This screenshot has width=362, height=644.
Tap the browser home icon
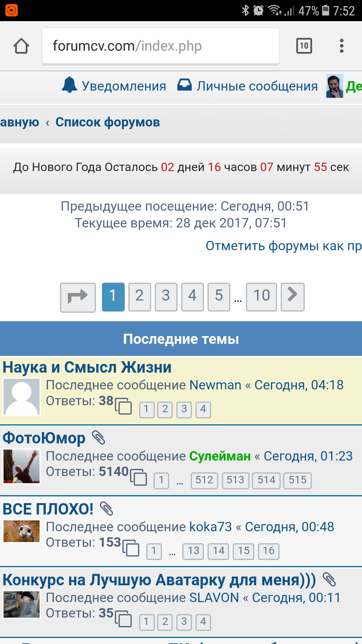click(x=21, y=46)
